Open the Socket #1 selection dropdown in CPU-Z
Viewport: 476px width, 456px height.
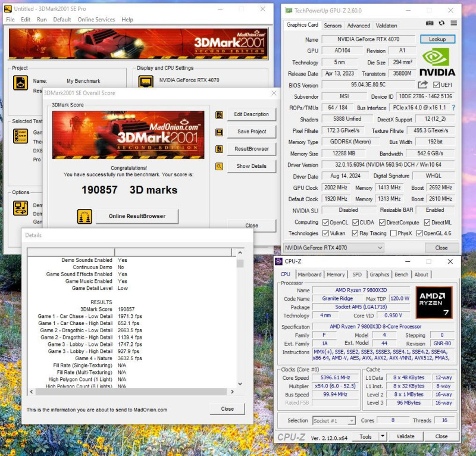(x=334, y=421)
